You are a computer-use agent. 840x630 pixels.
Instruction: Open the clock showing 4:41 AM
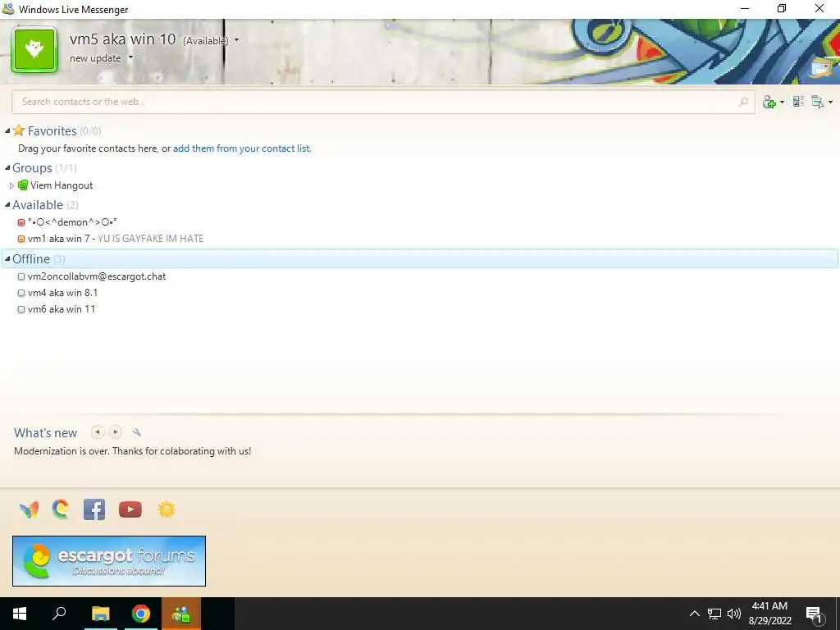coord(769,614)
